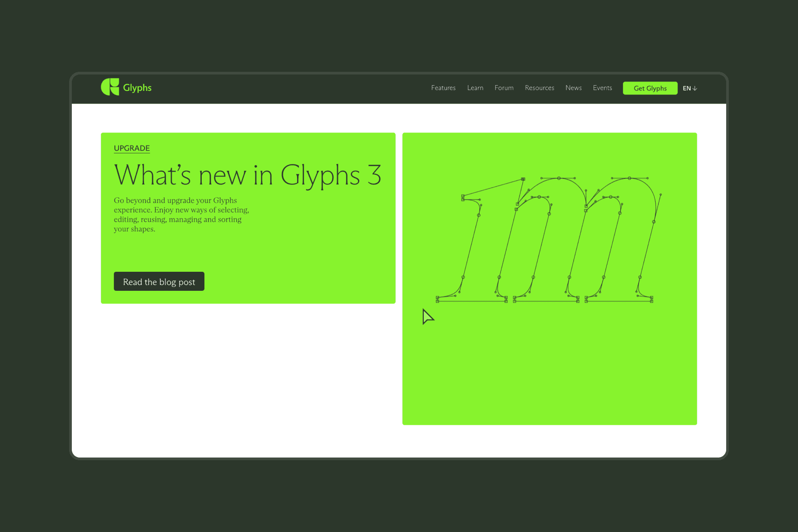Navigate to the Forum

(504, 88)
